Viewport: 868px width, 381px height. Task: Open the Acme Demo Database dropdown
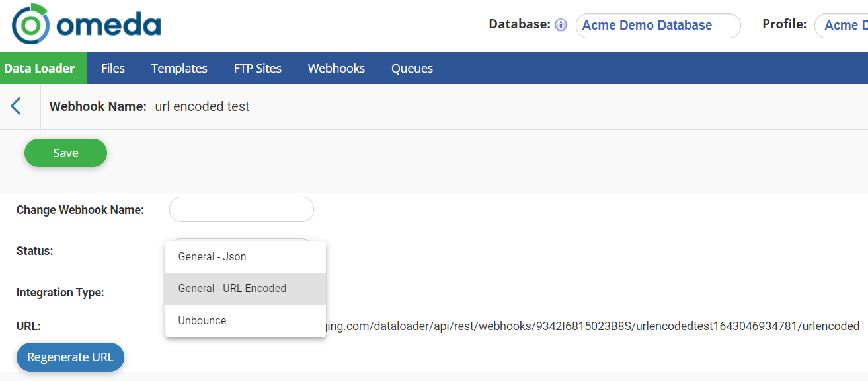(658, 26)
